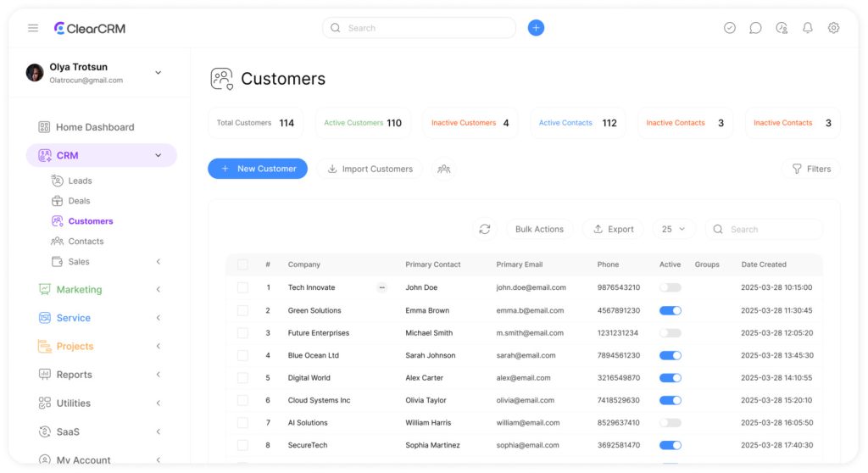This screenshot has width=868, height=473.
Task: Click the hamburger menu icon
Action: 33,28
